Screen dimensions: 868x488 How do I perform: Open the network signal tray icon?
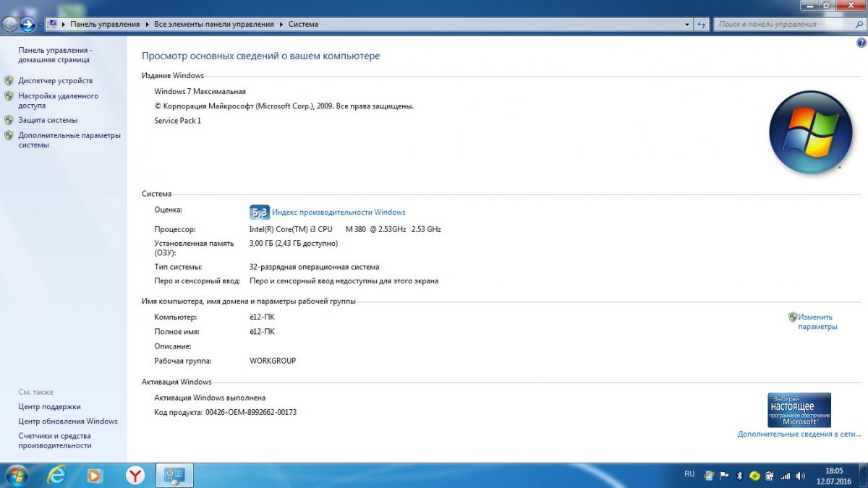[x=784, y=476]
